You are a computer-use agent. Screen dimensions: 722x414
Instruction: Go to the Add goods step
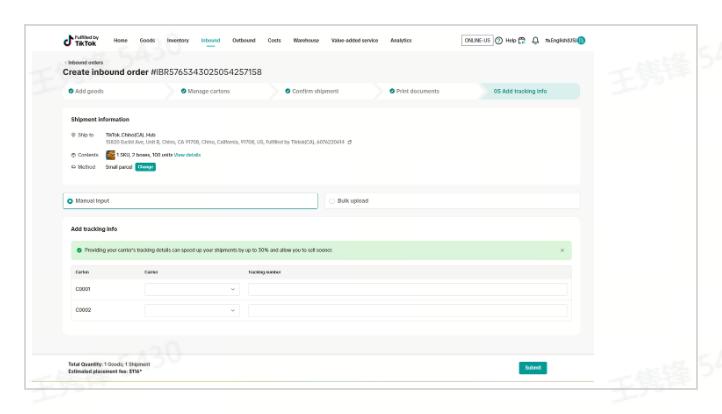pyautogui.click(x=86, y=91)
